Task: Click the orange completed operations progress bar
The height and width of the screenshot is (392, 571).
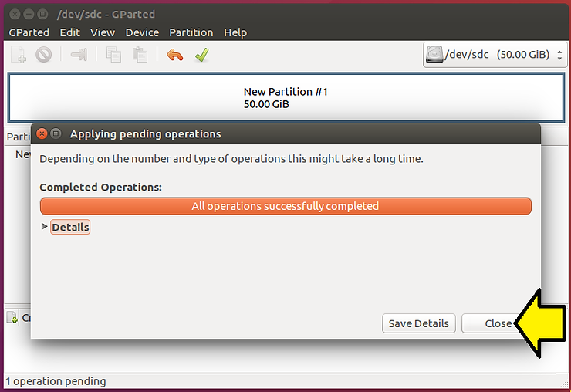Action: tap(285, 206)
